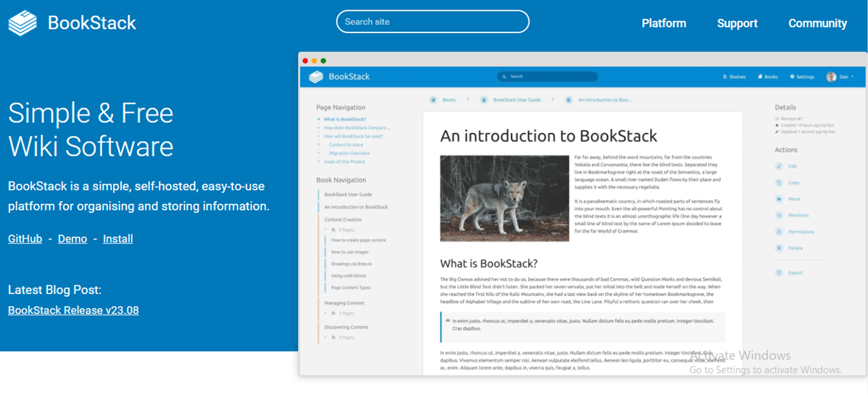
Task: Open 'How to create page content' page
Action: tap(358, 240)
